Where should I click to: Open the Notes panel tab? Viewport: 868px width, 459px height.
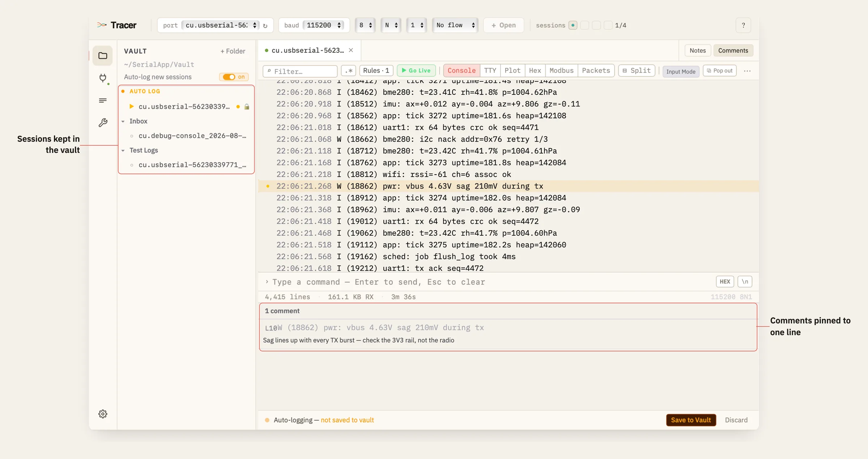(698, 51)
